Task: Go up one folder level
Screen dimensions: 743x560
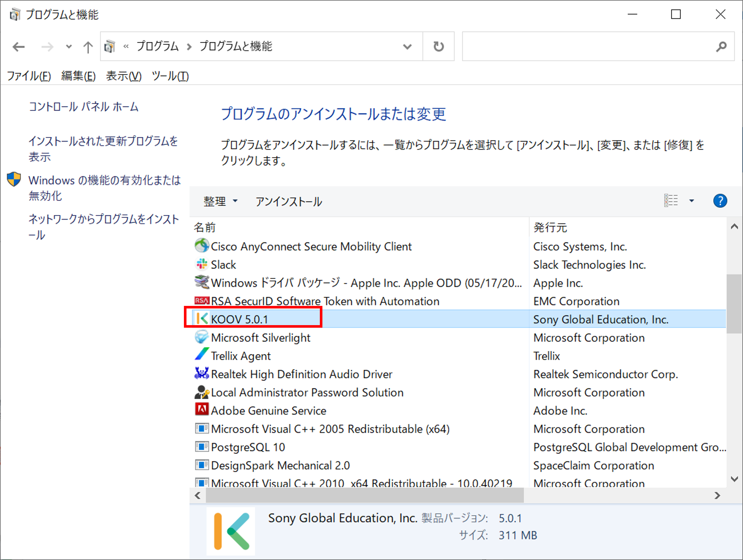Action: pos(88,47)
